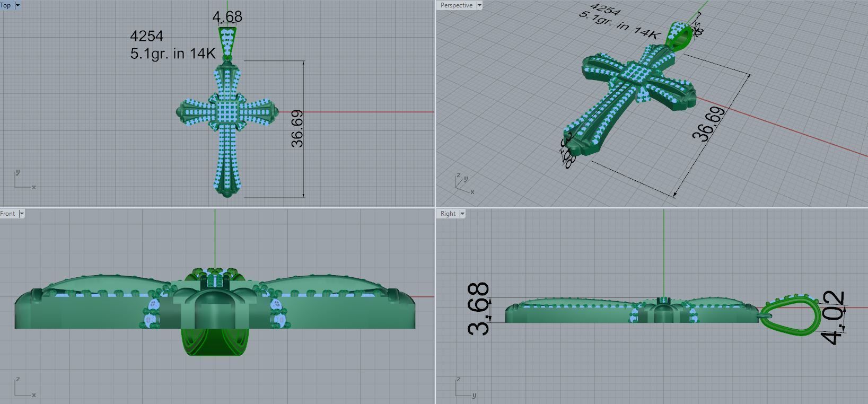Image resolution: width=868 pixels, height=404 pixels.
Task: Select the bail loop in Right viewport
Action: click(x=791, y=315)
